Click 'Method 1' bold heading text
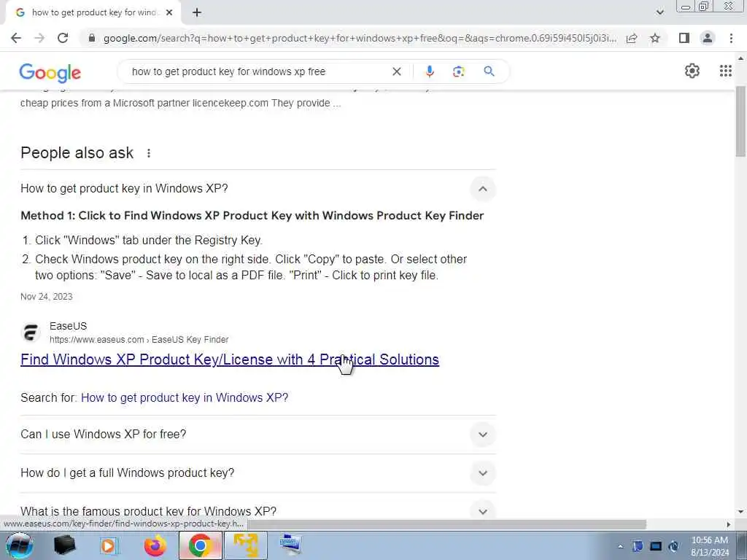 tap(252, 216)
